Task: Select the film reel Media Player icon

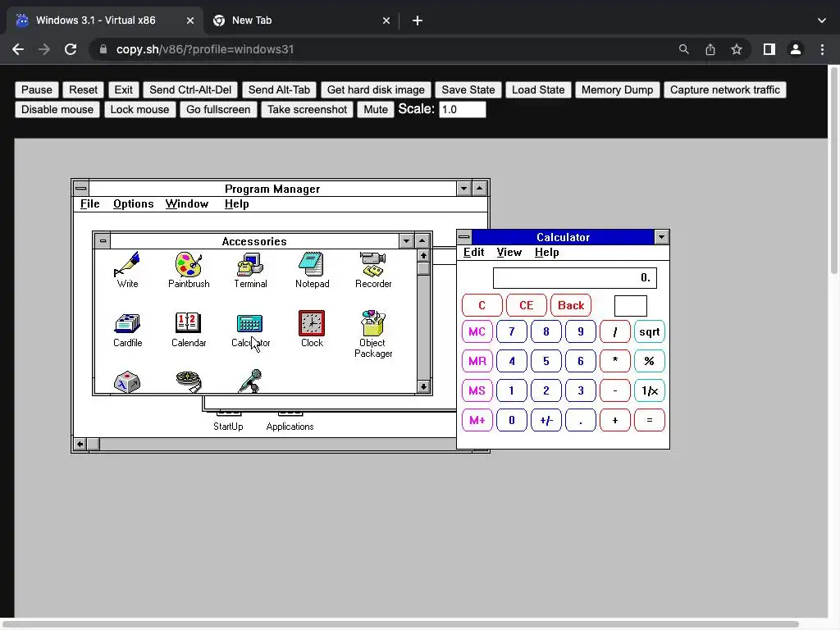Action: [x=189, y=381]
